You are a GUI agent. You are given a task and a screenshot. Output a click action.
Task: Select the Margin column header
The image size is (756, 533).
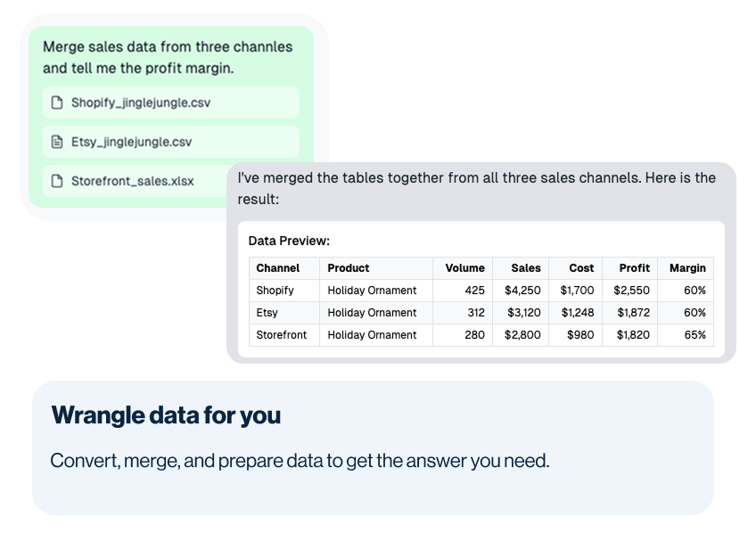pyautogui.click(x=686, y=268)
